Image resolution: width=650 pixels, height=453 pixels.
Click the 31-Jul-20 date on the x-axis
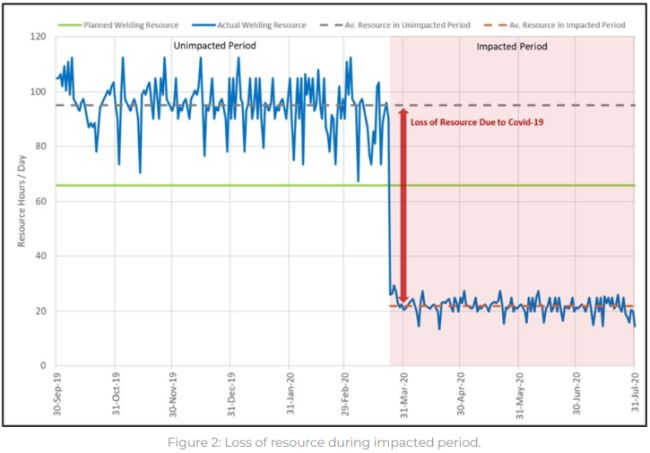coord(635,394)
